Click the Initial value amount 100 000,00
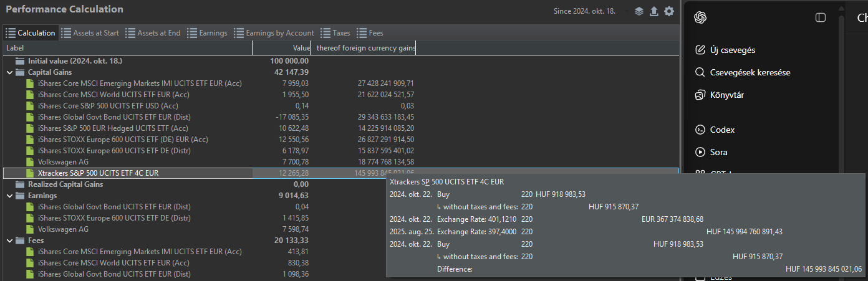868x281 pixels. 289,61
